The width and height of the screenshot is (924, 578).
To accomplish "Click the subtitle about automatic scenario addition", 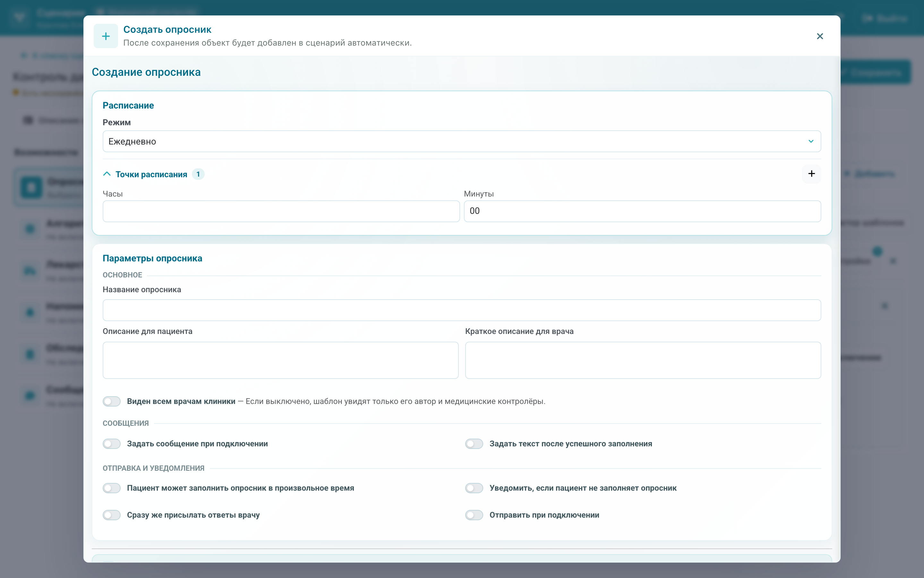I will tap(267, 43).
